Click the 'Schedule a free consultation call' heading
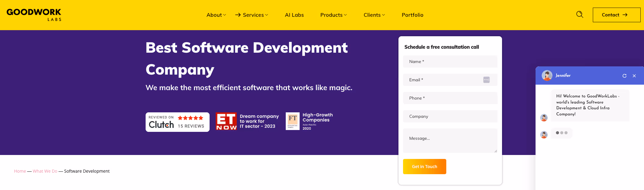 click(442, 47)
